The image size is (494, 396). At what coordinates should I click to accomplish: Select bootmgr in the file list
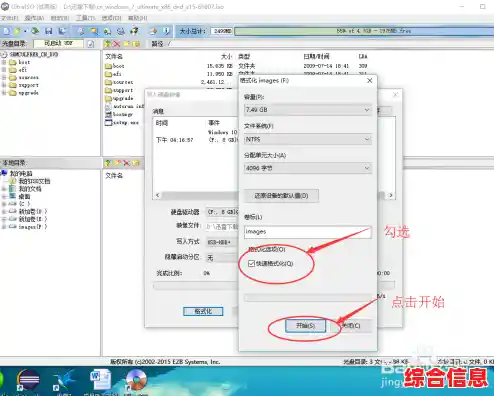119,114
